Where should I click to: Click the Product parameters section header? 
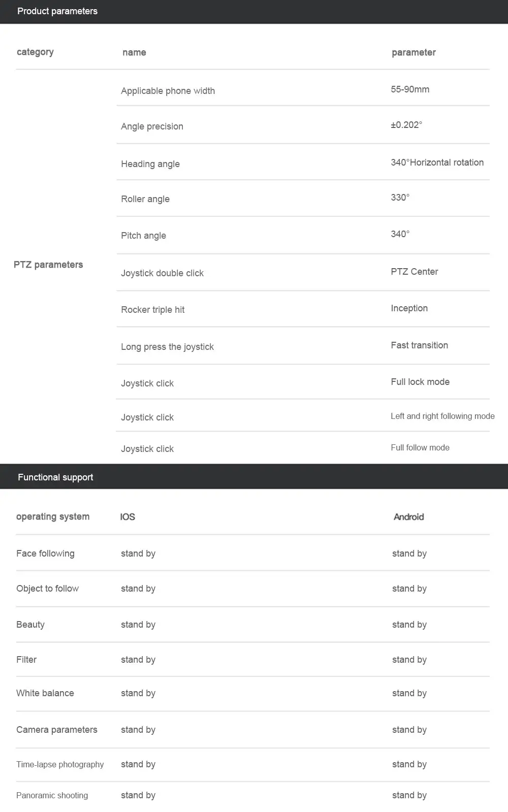click(57, 11)
